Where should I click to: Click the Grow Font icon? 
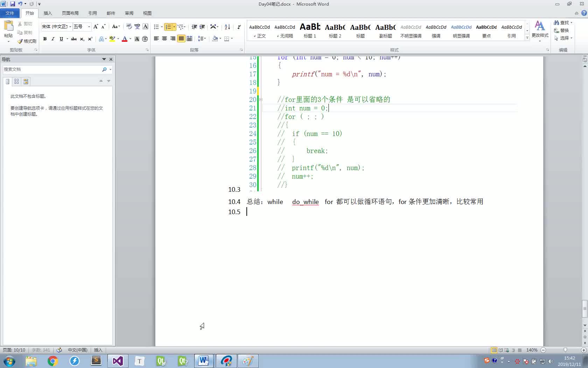[96, 27]
